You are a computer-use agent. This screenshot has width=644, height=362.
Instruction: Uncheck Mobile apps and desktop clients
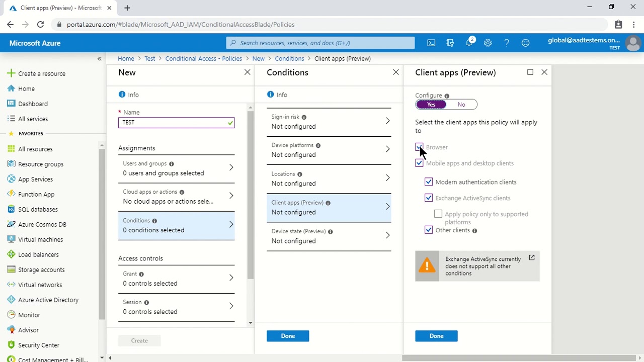(419, 163)
